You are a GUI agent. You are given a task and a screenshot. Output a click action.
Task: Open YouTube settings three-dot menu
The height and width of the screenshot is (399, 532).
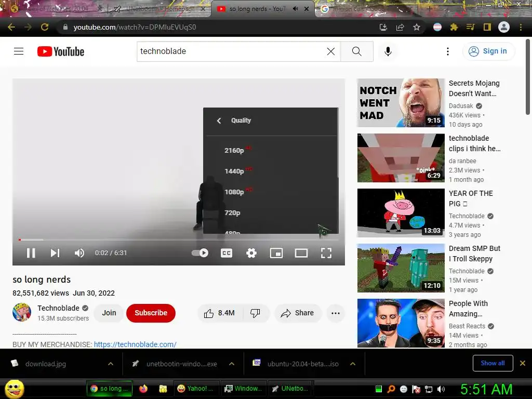tap(447, 51)
